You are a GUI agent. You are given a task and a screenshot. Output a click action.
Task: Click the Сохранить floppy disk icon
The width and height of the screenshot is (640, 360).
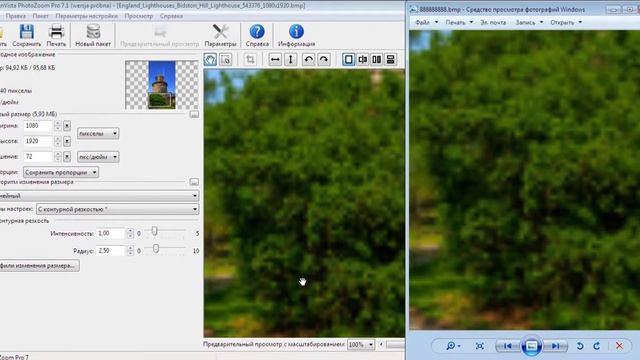pyautogui.click(x=27, y=32)
